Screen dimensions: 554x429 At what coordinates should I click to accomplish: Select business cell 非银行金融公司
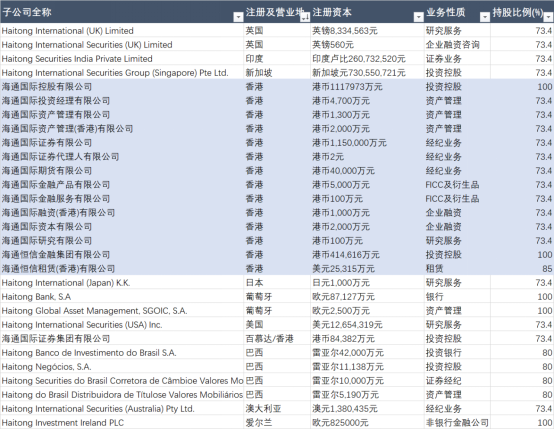pyautogui.click(x=457, y=423)
